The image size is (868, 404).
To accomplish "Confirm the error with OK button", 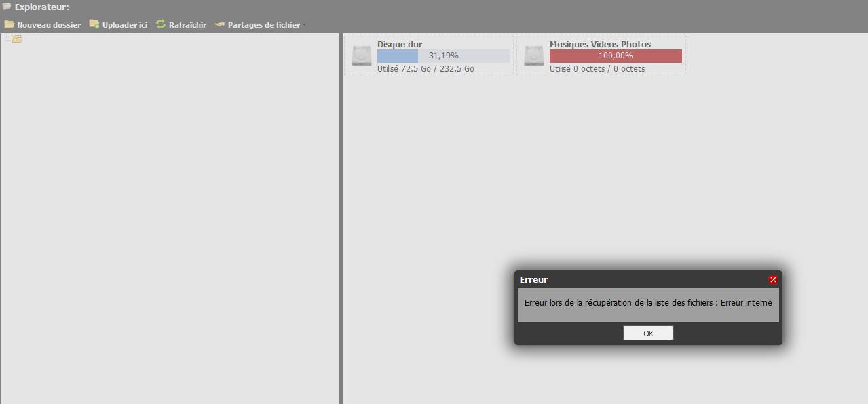I will point(648,333).
